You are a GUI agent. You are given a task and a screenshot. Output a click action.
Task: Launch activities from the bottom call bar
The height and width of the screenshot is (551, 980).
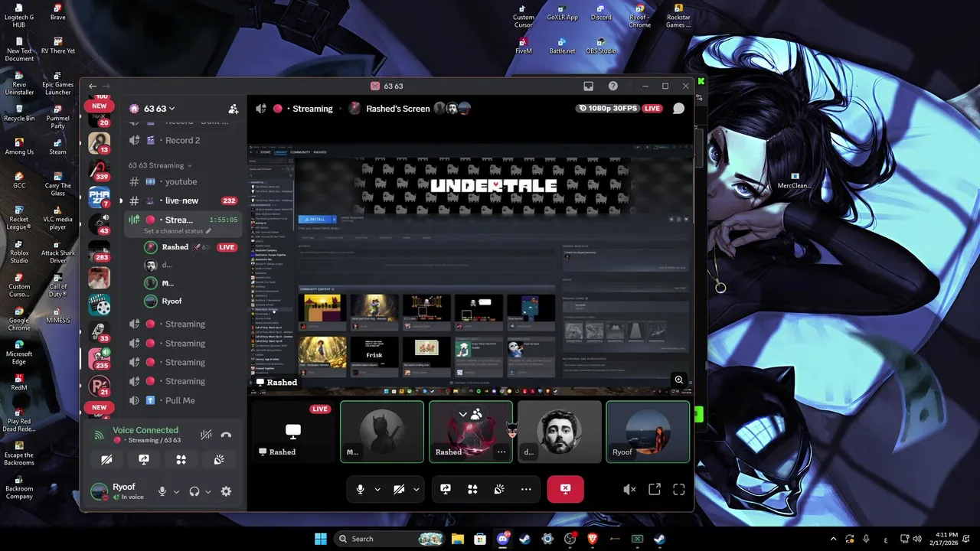click(472, 489)
